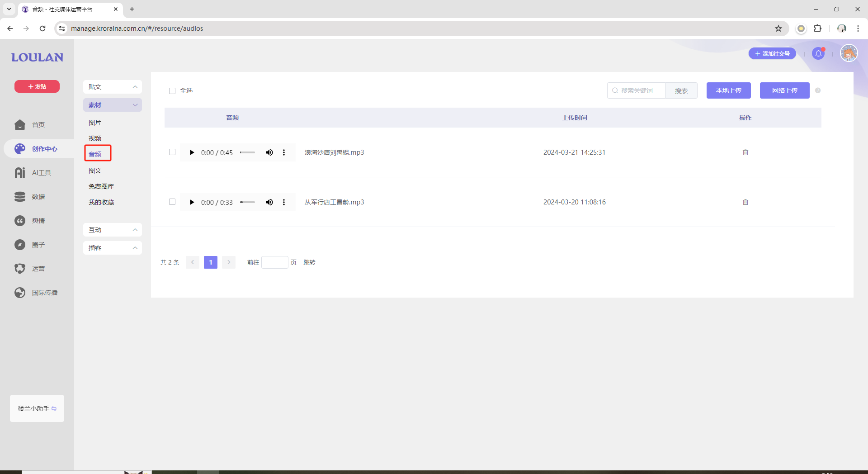Screen dimensions: 868x474
Task: Open more options for 从军行唐王昌龄.mp3 player
Action: (284, 202)
